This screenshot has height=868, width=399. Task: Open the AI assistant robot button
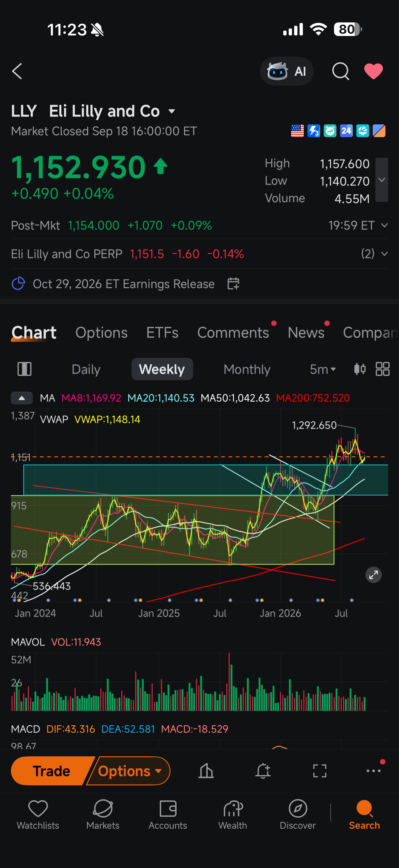[x=287, y=71]
